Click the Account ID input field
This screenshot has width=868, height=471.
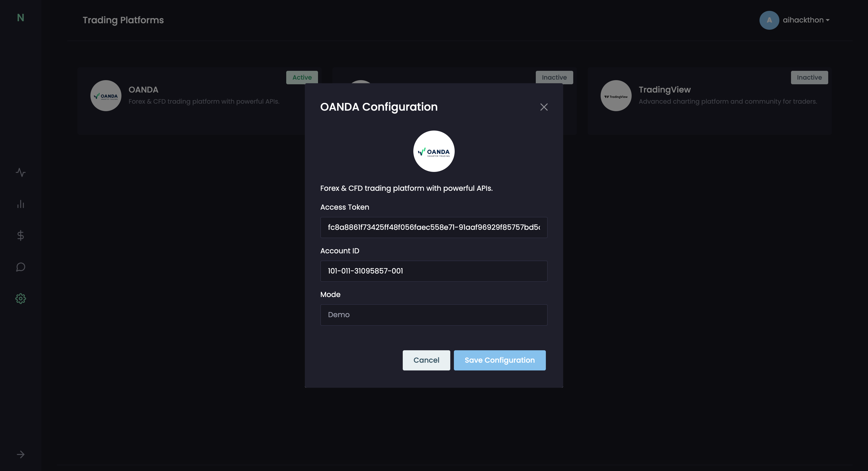(434, 271)
